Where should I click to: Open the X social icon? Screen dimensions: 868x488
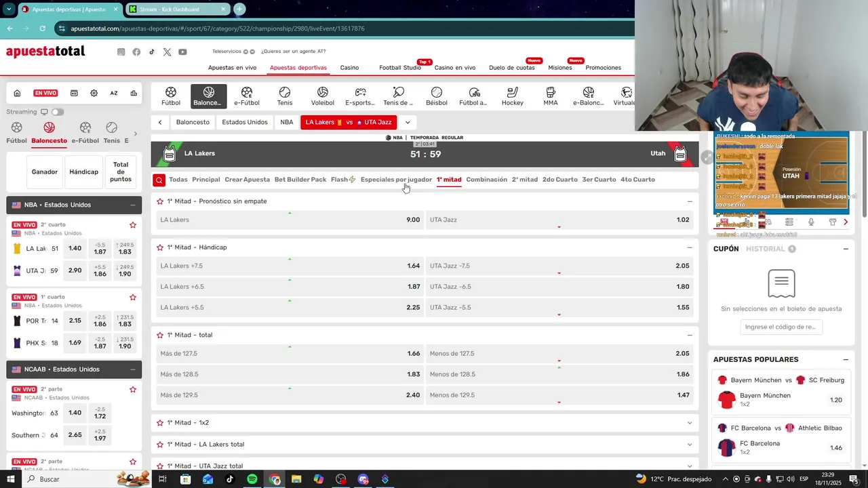pyautogui.click(x=167, y=52)
